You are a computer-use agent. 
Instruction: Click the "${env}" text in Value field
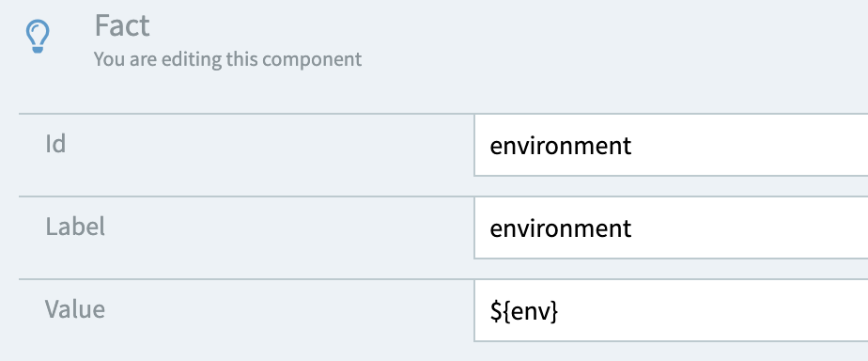click(x=524, y=312)
